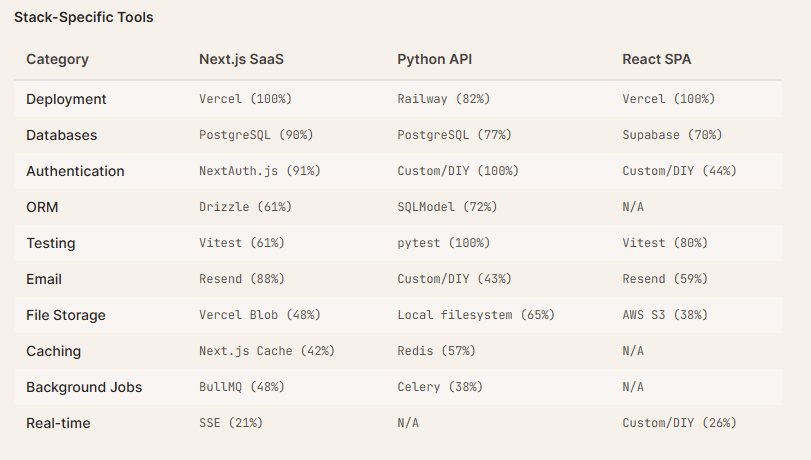Click the 'Supabase (70%)' cell
Screen dimensions: 811x460
click(x=672, y=135)
